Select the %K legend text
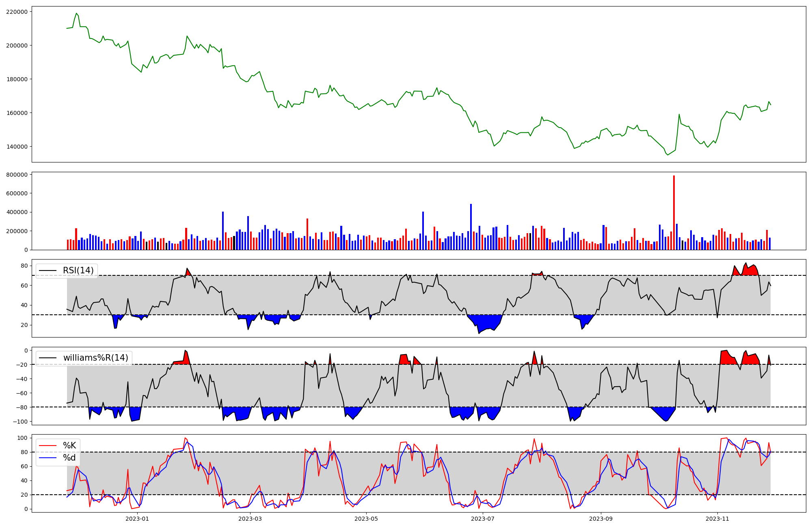 (x=69, y=446)
